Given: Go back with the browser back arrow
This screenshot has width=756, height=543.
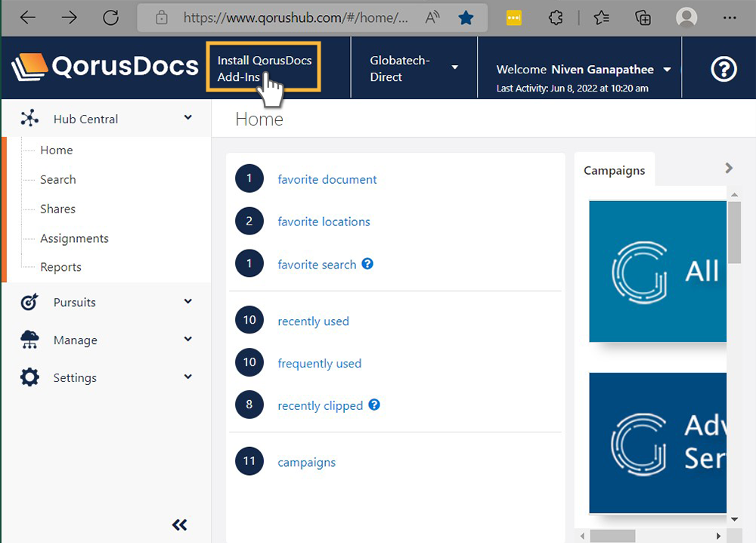Looking at the screenshot, I should tap(28, 18).
